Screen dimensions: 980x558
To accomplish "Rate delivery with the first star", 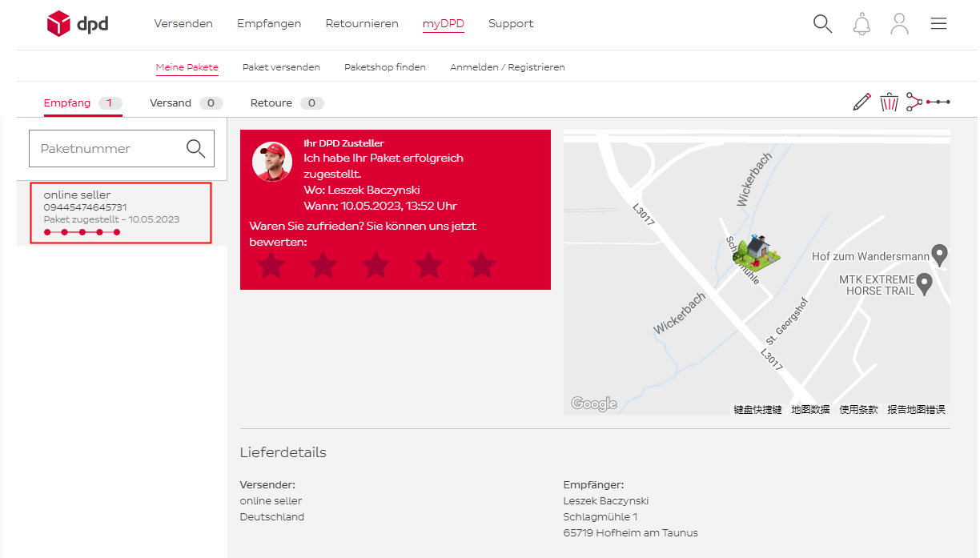I will pyautogui.click(x=271, y=265).
